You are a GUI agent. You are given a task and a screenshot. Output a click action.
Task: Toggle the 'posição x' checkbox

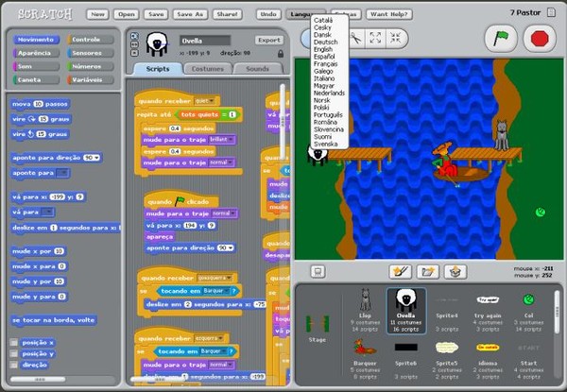(14, 342)
